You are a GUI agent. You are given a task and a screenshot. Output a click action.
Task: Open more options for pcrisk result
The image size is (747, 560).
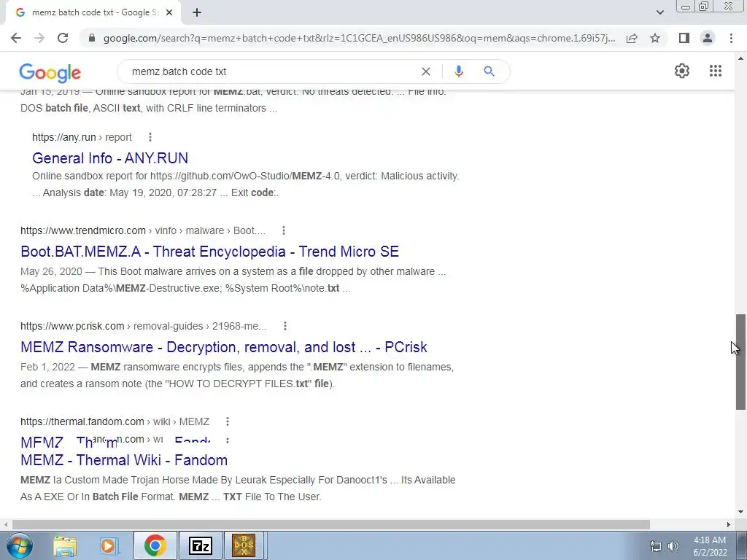[285, 326]
